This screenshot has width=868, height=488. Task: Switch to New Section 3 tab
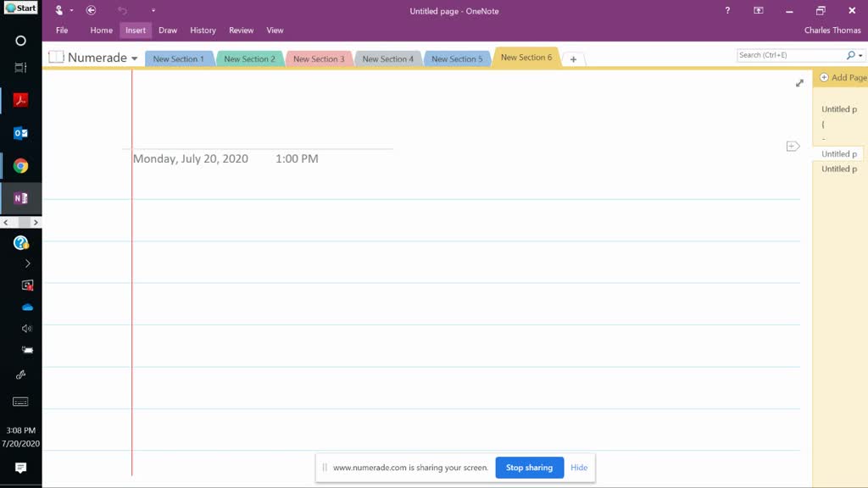click(319, 59)
